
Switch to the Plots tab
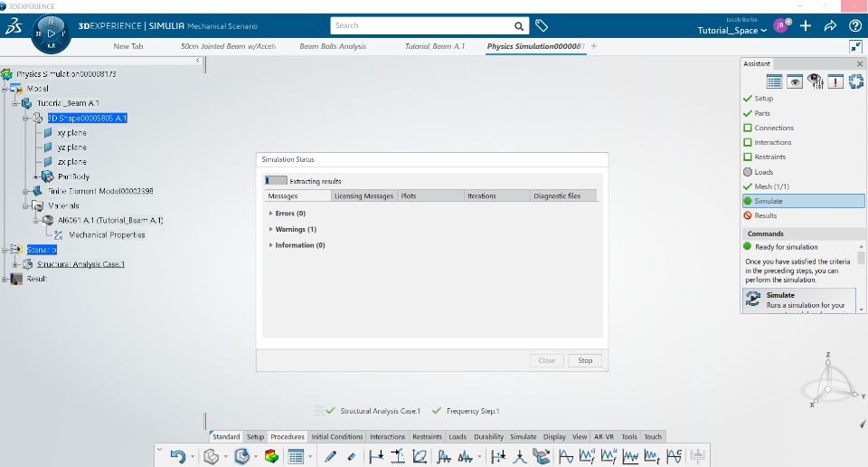pos(430,196)
